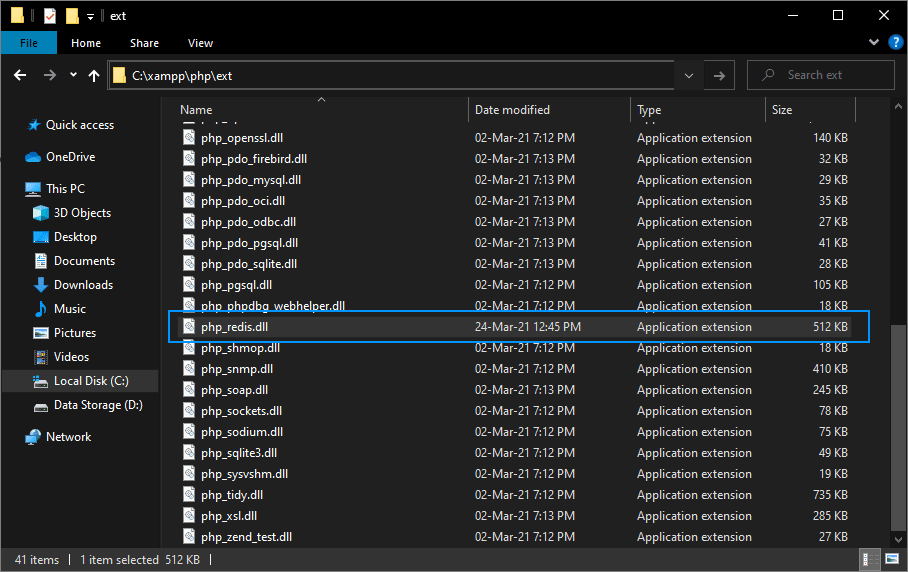Select the php_pdo_pgsql.dll file icon
Viewport: 908px width, 572px height.
pyautogui.click(x=189, y=243)
